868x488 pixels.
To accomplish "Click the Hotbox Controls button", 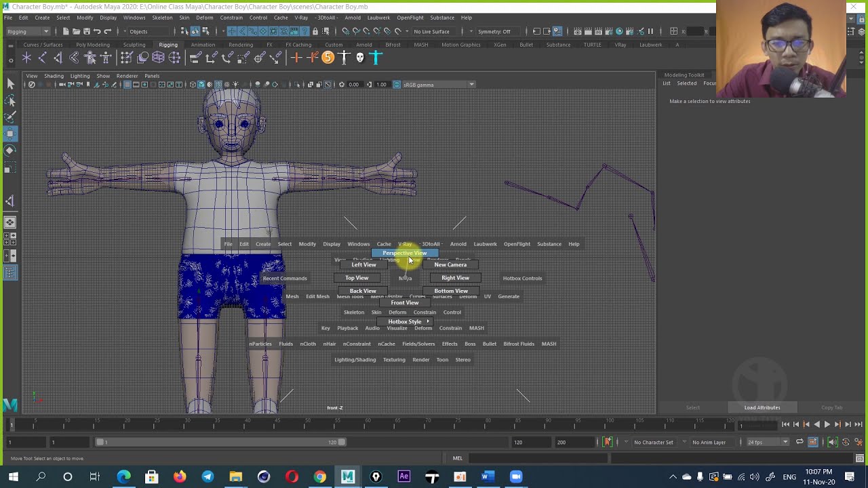I will point(522,278).
